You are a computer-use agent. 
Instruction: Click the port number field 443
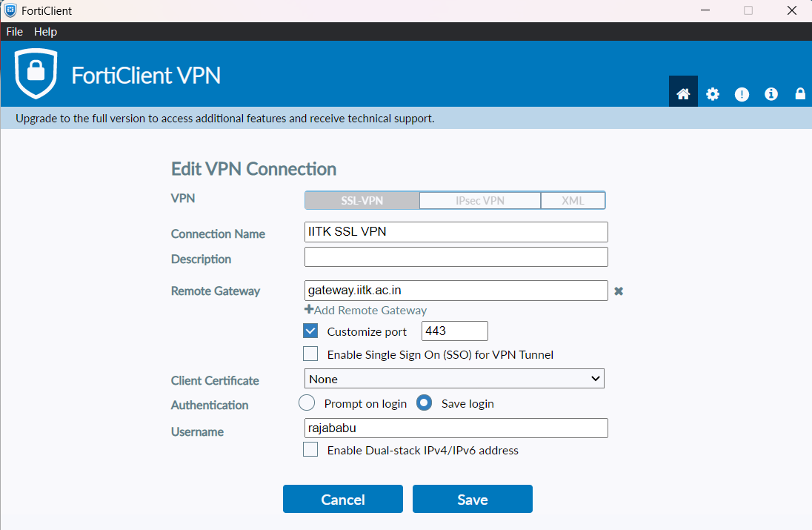pos(455,331)
